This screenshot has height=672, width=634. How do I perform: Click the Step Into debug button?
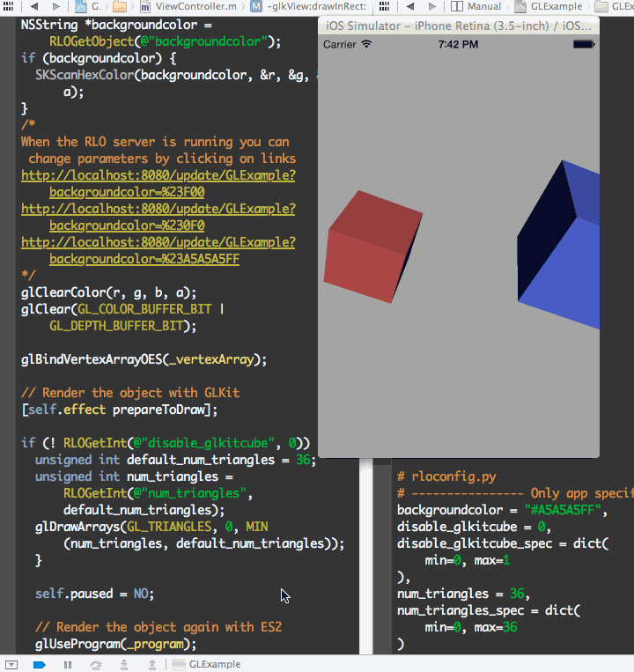click(124, 665)
